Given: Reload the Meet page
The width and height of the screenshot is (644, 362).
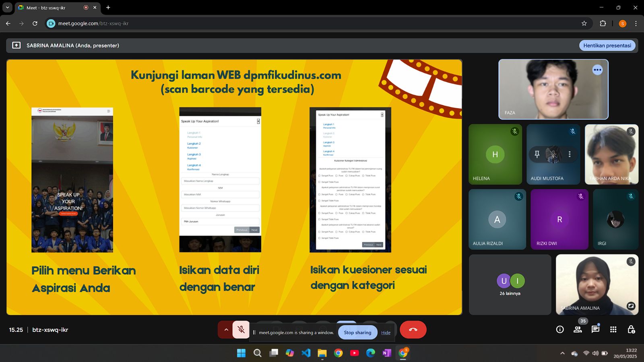Looking at the screenshot, I should (35, 24).
